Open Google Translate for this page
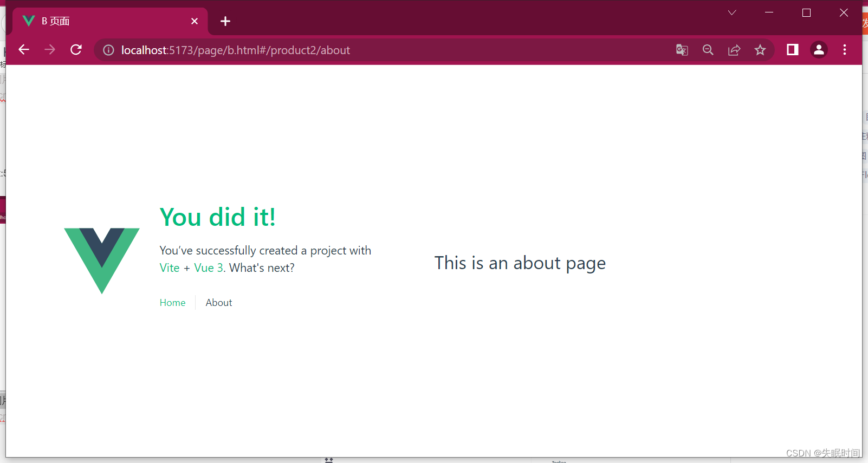Image resolution: width=868 pixels, height=463 pixels. (x=682, y=50)
